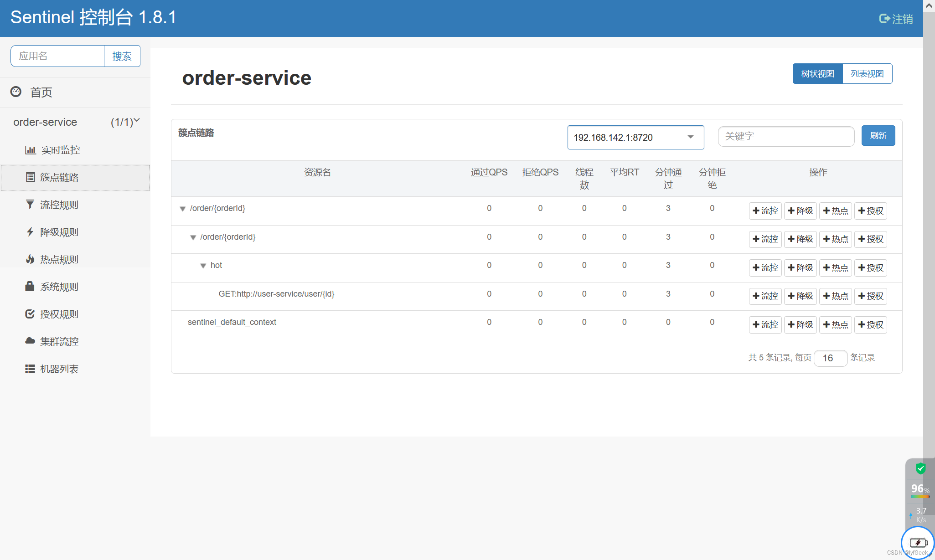935x560 pixels.
Task: Open the 热点规则 menu item
Action: click(x=75, y=259)
